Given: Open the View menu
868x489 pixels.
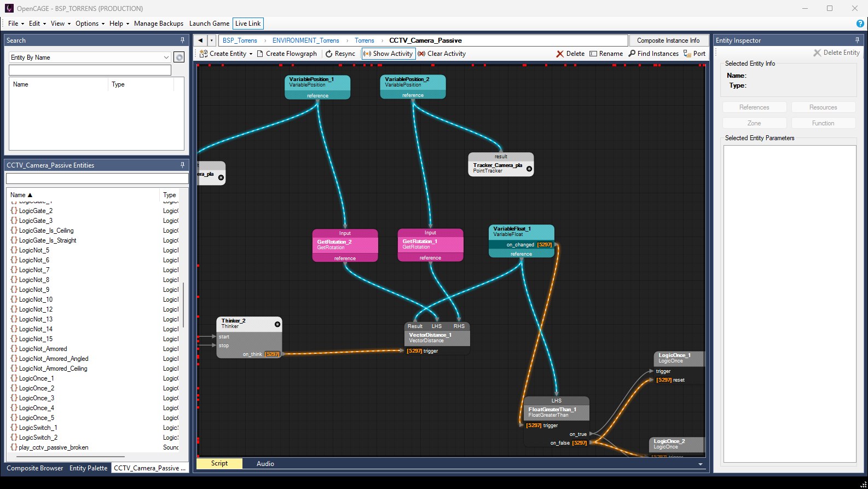Looking at the screenshot, I should pos(60,24).
